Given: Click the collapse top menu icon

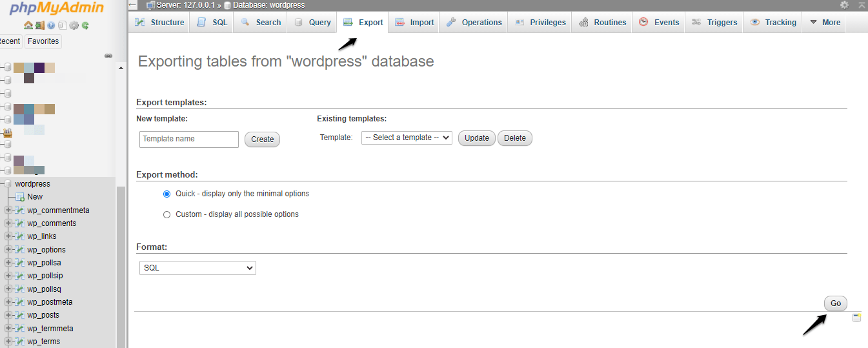Looking at the screenshot, I should 861,5.
